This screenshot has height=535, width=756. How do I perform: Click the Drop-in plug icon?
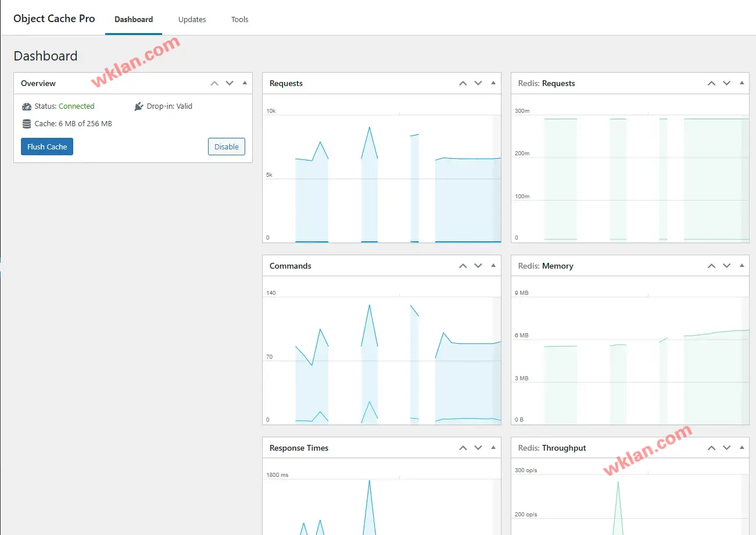(x=138, y=106)
